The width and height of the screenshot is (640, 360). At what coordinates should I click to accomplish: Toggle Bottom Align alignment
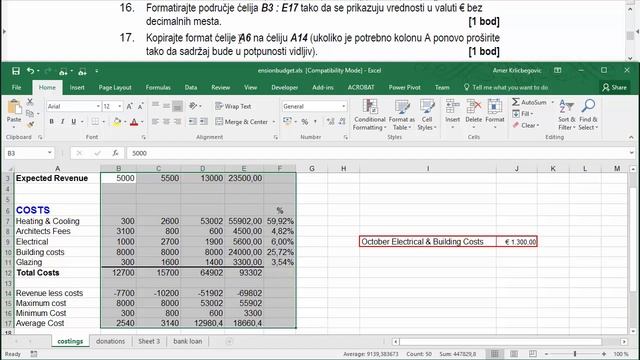177,106
